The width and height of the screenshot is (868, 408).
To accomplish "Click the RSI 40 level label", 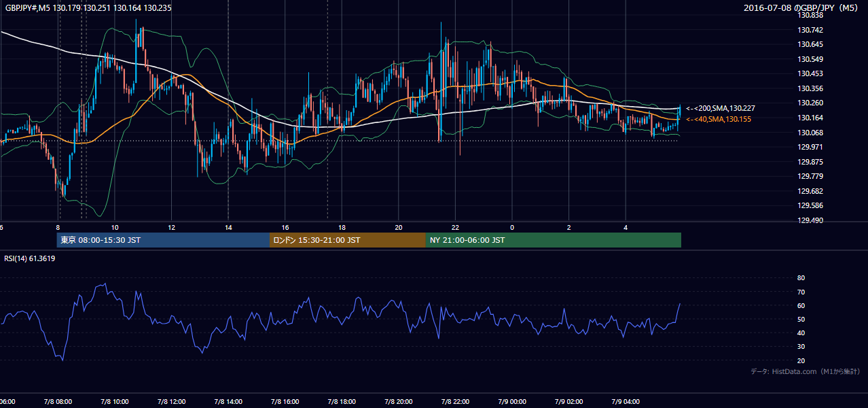I will (801, 333).
